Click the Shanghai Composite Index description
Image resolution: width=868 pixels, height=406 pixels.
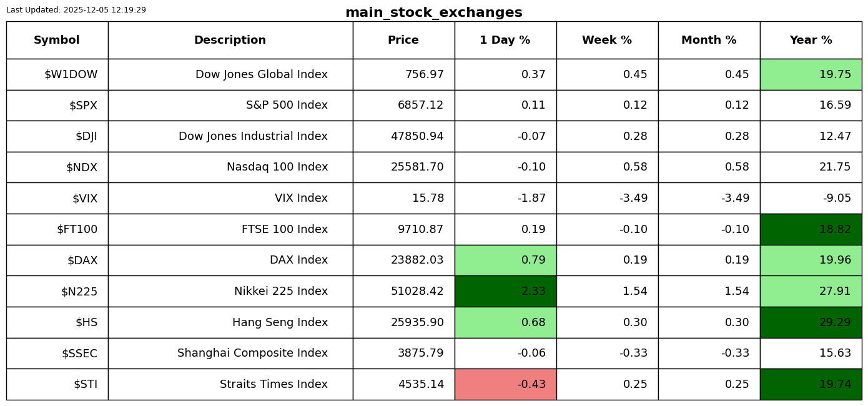click(252, 354)
